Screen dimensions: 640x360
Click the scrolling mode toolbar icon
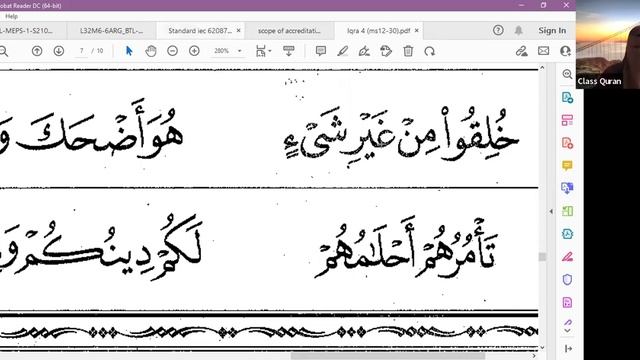coord(289,51)
